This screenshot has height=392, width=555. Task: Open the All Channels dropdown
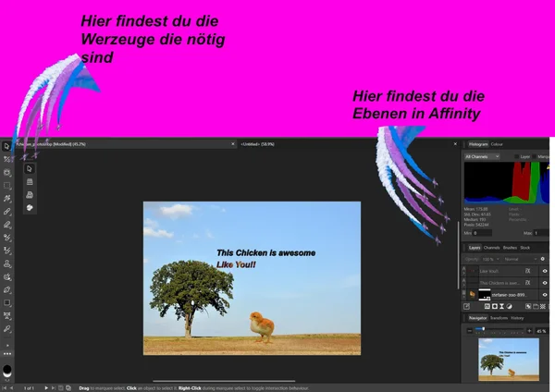tap(481, 157)
